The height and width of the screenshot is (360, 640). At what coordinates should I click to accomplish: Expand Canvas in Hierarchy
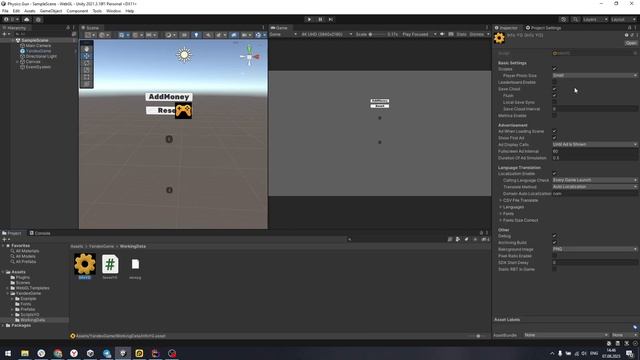coord(18,62)
